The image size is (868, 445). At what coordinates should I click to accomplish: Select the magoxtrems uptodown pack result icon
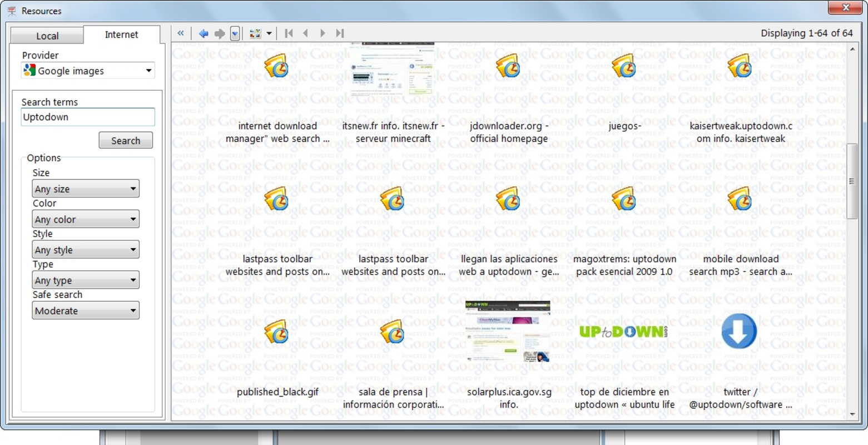click(x=624, y=199)
